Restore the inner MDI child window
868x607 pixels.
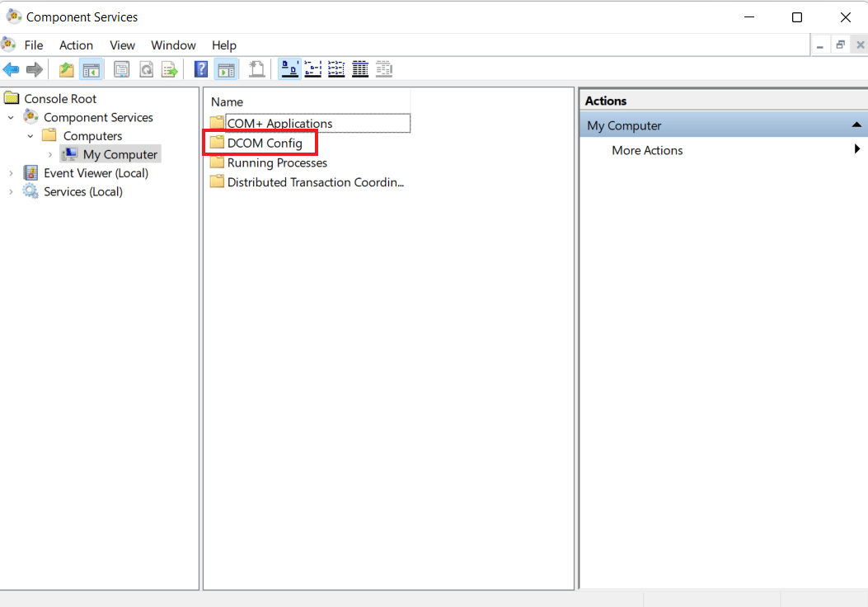pyautogui.click(x=840, y=45)
